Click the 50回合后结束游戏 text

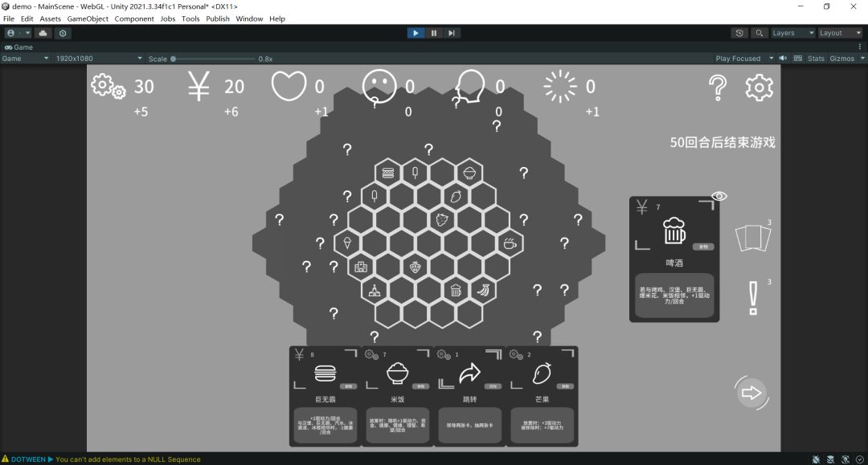tap(723, 142)
